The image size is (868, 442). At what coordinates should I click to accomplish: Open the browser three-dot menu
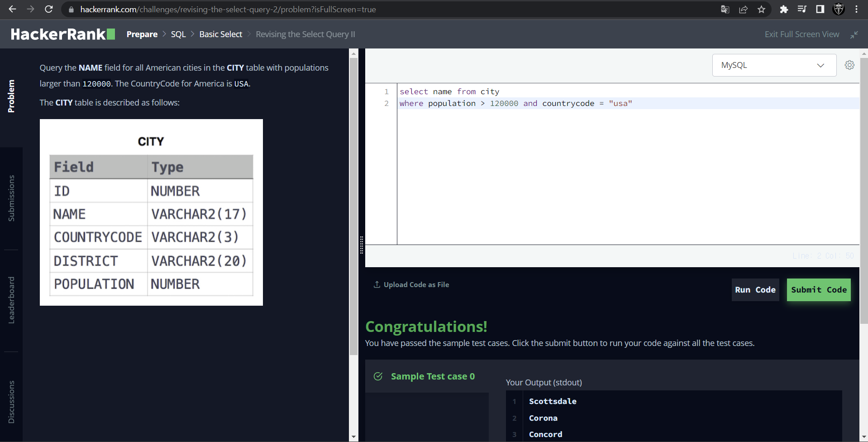point(856,10)
